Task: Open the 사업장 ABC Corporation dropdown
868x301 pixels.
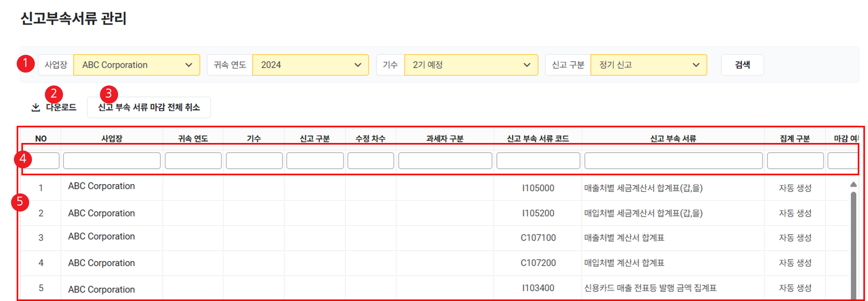Action: [x=137, y=65]
